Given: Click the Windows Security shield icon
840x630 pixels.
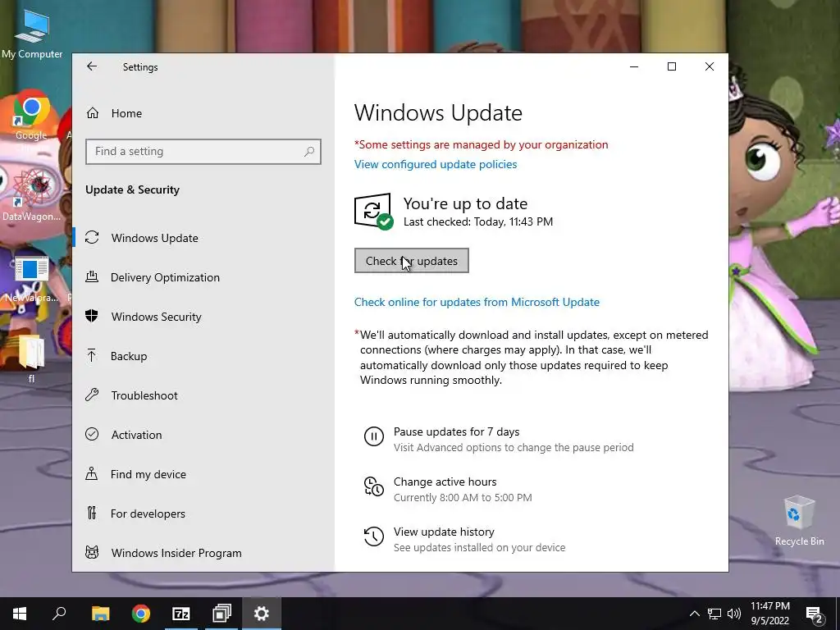Looking at the screenshot, I should point(92,316).
